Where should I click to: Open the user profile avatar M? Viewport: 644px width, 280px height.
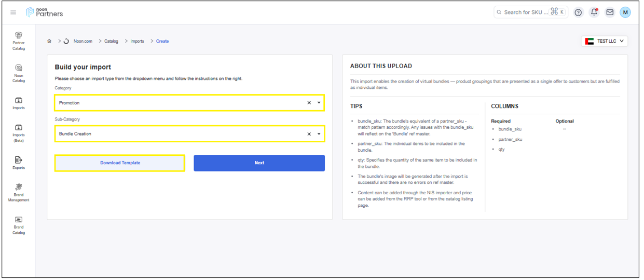(625, 12)
